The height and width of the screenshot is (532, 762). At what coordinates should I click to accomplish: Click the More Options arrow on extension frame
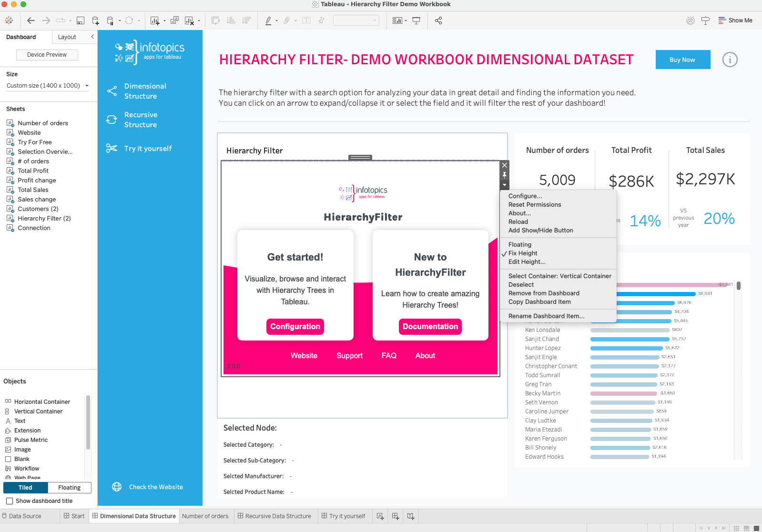pos(504,185)
